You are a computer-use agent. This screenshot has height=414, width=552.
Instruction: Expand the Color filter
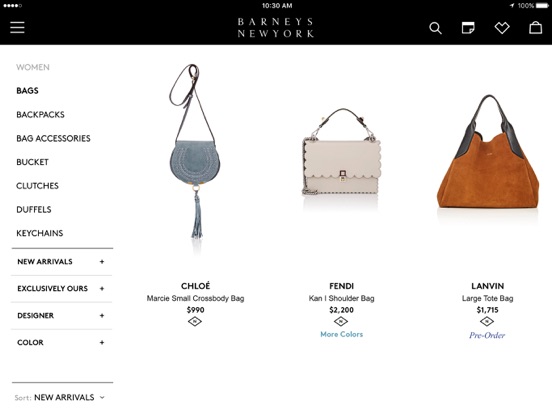[x=62, y=343]
